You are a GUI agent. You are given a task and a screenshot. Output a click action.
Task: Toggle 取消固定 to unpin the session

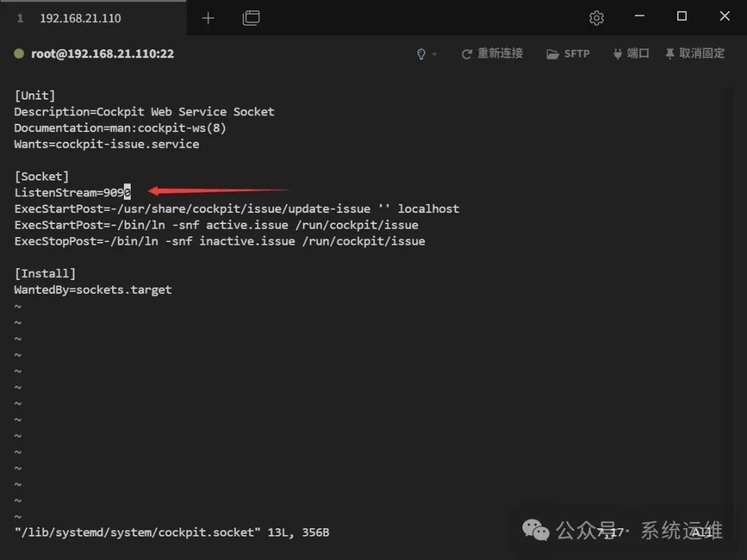tap(703, 53)
